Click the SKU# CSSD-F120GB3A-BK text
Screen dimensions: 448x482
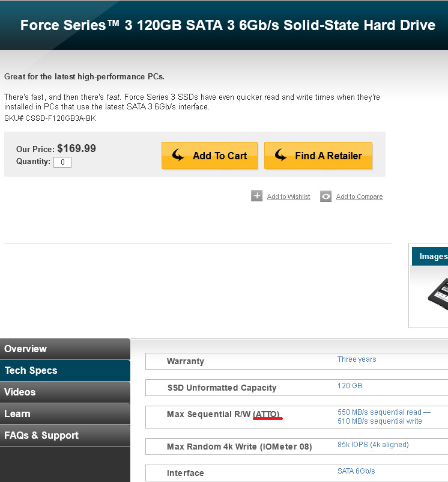(x=50, y=118)
